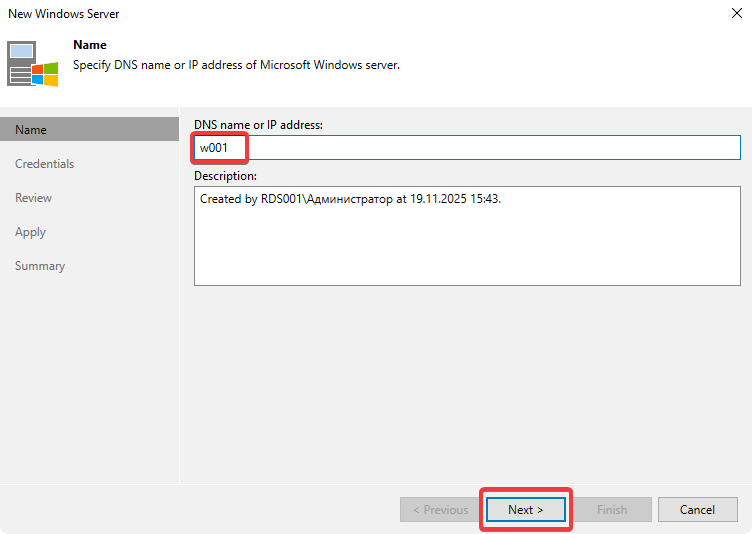Click the Finish button
The width and height of the screenshot is (752, 534).
(612, 509)
